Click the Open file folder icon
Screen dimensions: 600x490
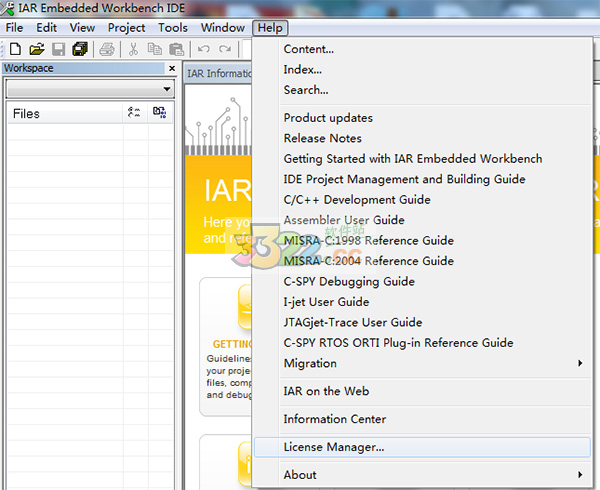37,49
